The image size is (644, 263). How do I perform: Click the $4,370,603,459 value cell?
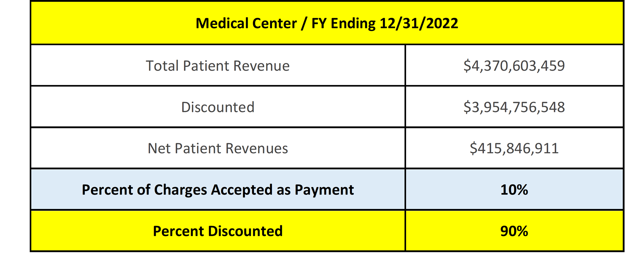[514, 65]
